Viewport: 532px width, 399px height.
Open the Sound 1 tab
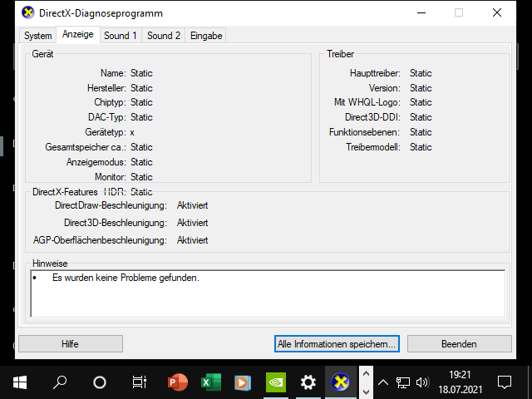click(x=120, y=36)
